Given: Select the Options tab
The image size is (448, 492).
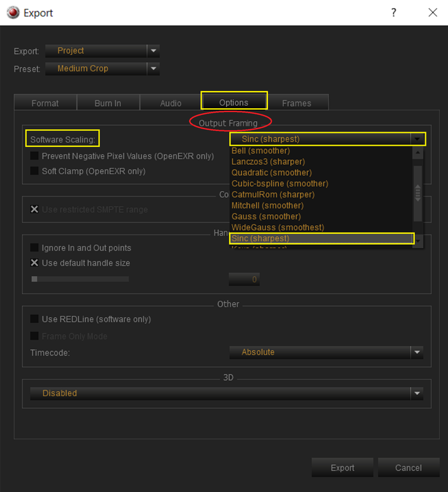Looking at the screenshot, I should coord(234,102).
